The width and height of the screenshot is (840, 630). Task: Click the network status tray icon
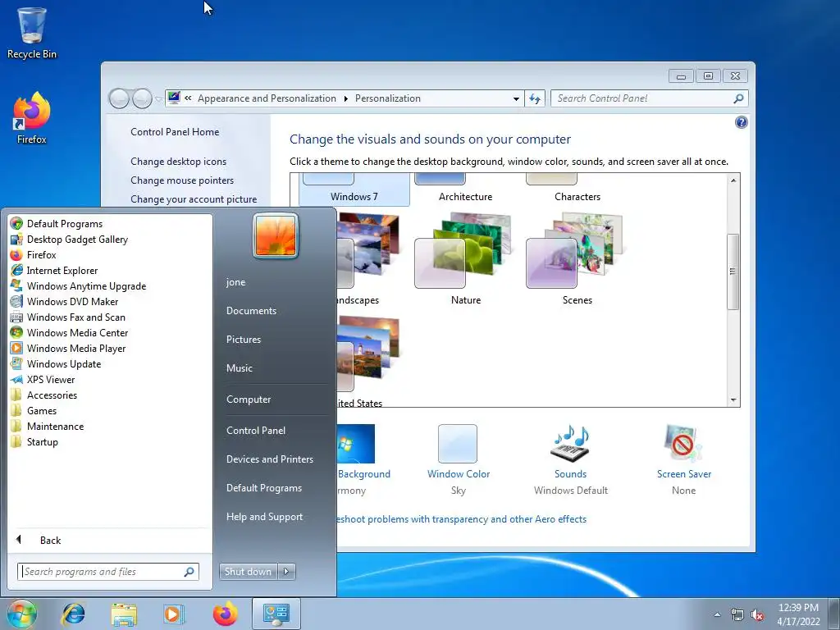737,615
